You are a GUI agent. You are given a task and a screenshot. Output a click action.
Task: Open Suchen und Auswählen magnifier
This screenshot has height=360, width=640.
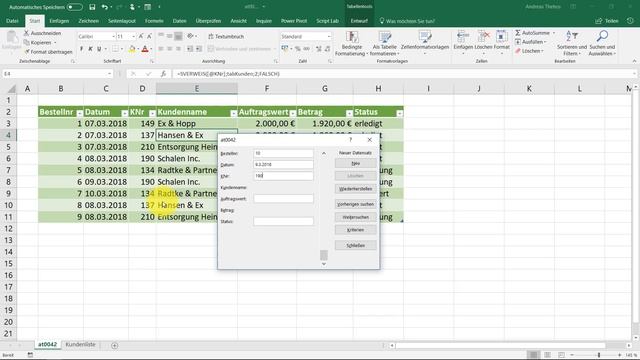point(602,43)
